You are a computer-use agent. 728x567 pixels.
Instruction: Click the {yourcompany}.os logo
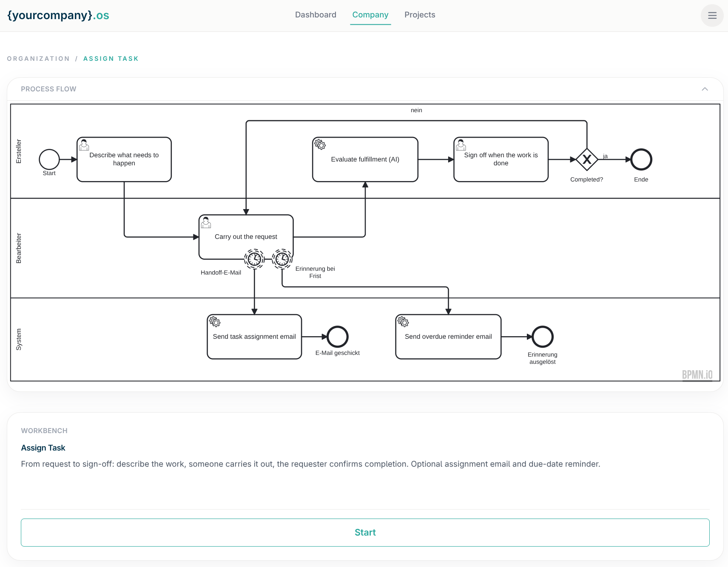58,15
